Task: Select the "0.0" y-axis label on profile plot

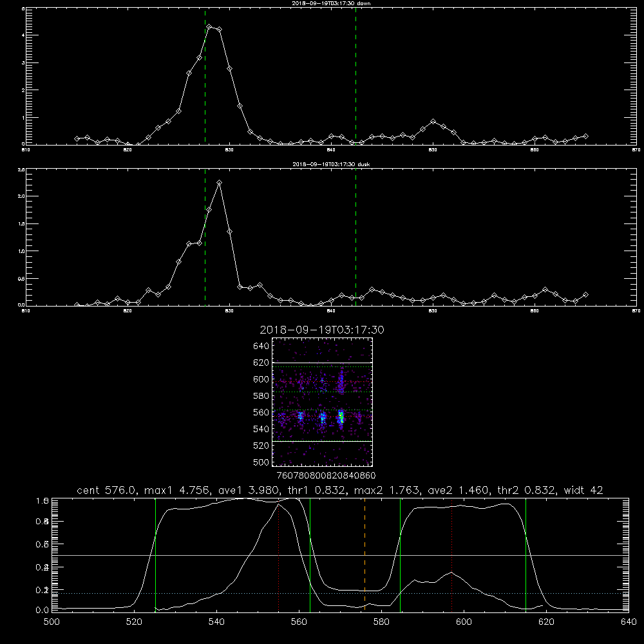Action: click(43, 611)
